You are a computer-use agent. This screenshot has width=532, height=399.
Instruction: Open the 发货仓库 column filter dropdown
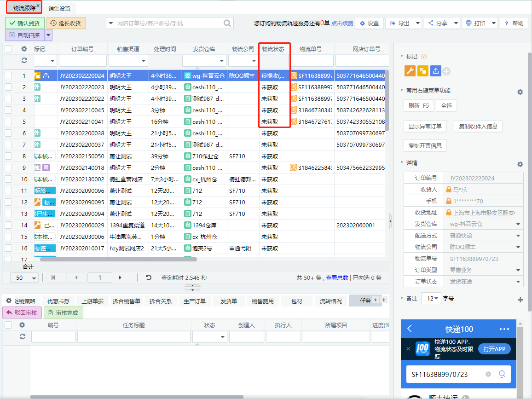(x=222, y=61)
